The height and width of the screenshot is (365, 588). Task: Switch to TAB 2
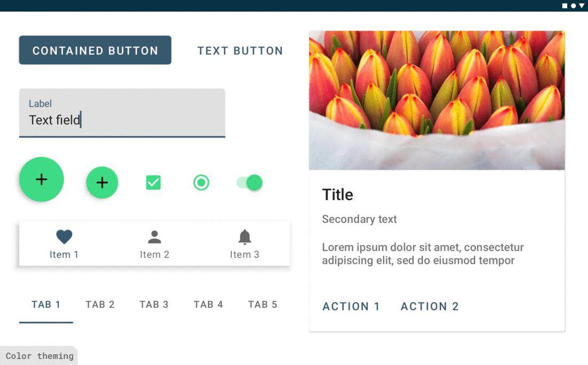100,305
